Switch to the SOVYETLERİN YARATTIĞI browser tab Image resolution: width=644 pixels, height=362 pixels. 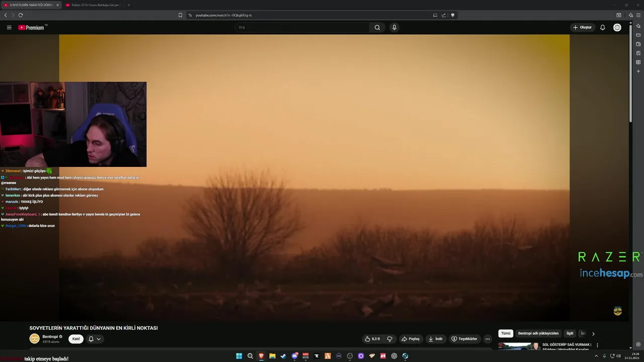[x=31, y=5]
